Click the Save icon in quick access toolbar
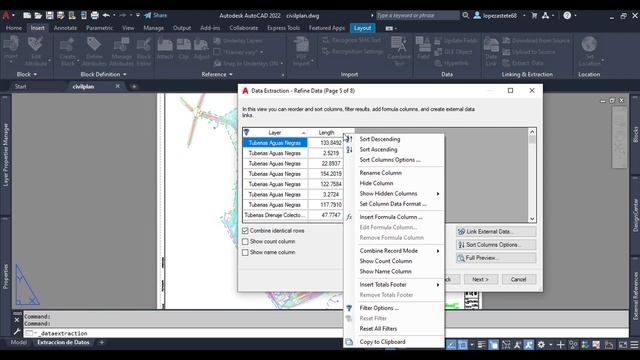The width and height of the screenshot is (640, 360). click(x=49, y=16)
